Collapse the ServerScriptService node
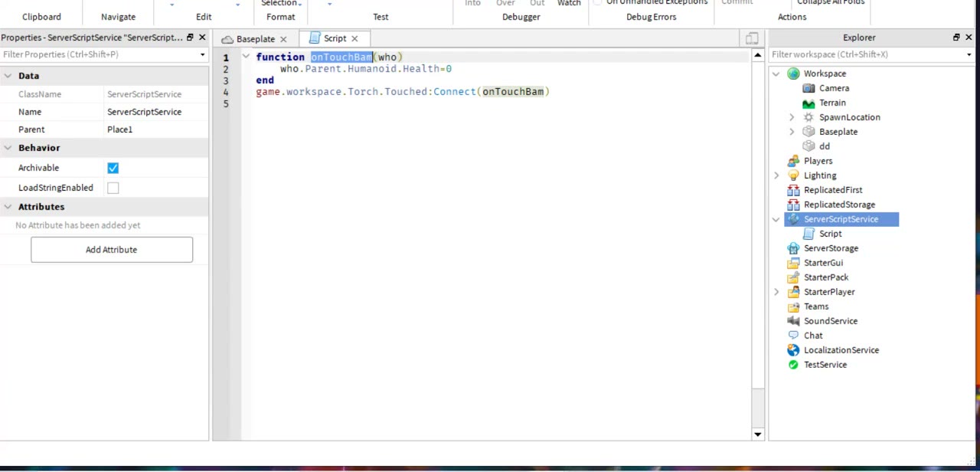Image resolution: width=980 pixels, height=472 pixels. pyautogui.click(x=776, y=219)
